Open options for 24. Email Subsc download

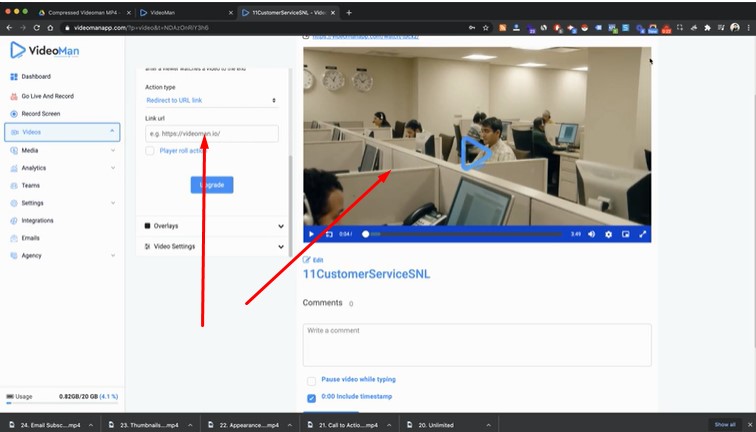point(91,425)
